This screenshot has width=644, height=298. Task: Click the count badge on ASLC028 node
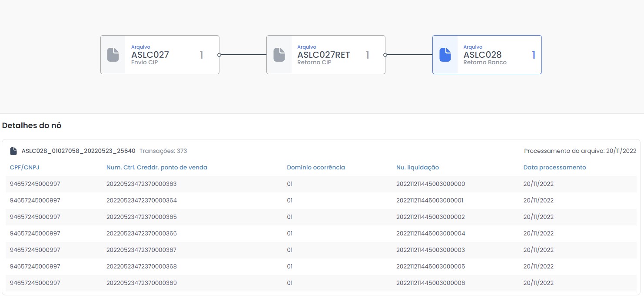tap(534, 55)
